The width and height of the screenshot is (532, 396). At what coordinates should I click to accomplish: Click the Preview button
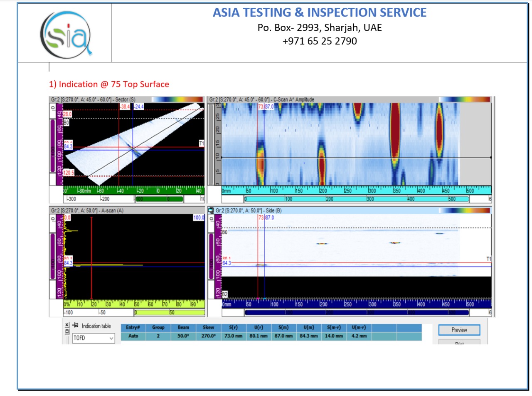[x=459, y=330]
